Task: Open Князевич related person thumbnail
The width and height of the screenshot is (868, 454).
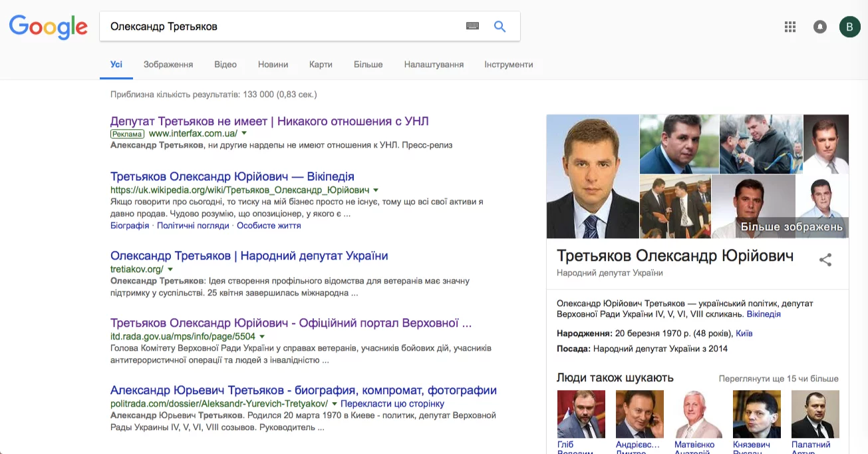Action: point(757,414)
